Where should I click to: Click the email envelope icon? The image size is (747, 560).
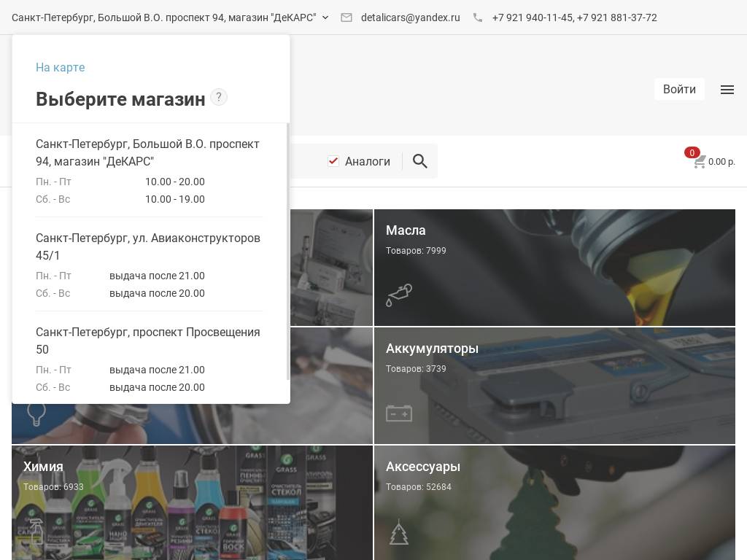(x=347, y=17)
